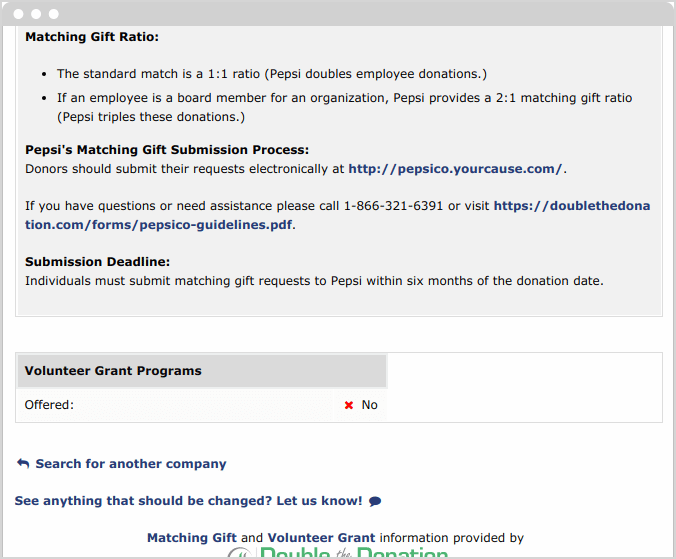Click the Offered: label

click(49, 405)
